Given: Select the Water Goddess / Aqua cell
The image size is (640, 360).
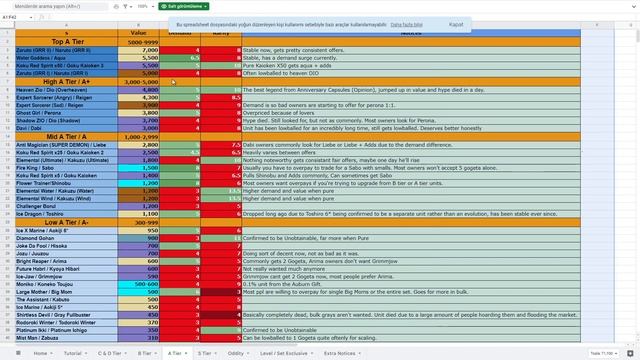Looking at the screenshot, I should pyautogui.click(x=67, y=58).
